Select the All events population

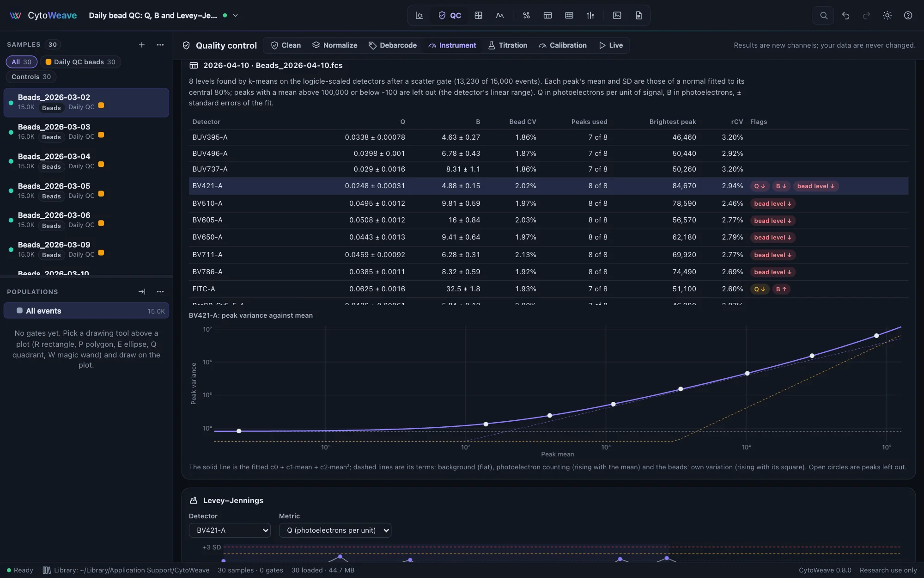coord(86,311)
